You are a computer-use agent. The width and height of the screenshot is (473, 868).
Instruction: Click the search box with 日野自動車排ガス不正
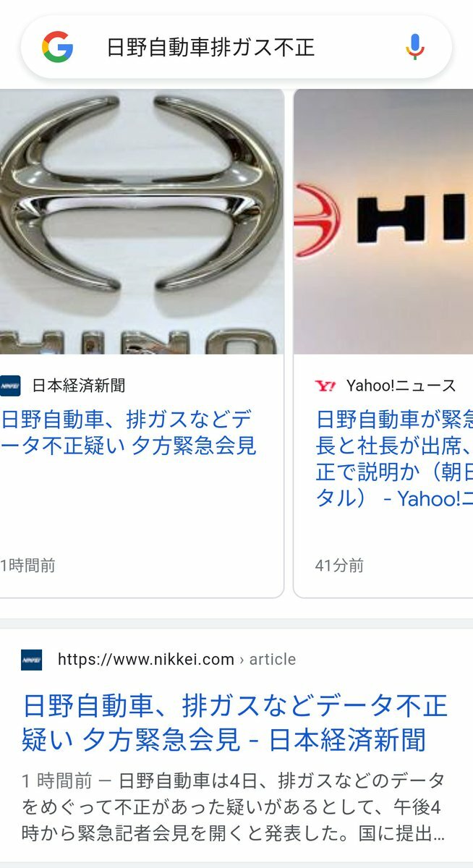[x=236, y=47]
